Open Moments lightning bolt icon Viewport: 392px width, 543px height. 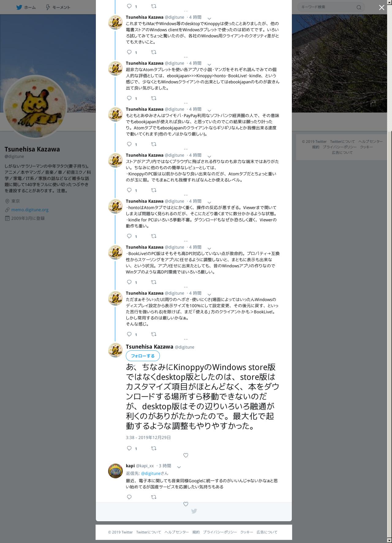48,7
